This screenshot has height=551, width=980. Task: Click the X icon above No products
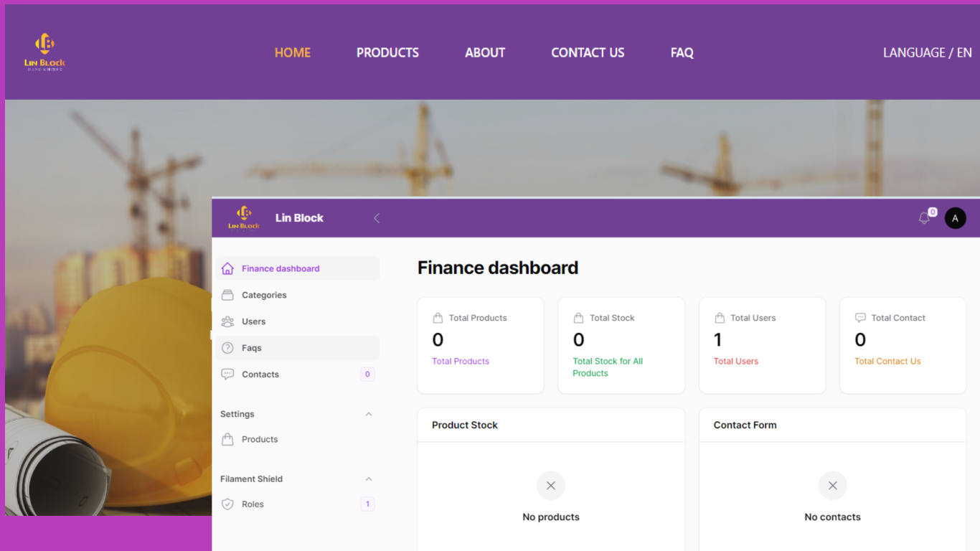[x=551, y=486]
